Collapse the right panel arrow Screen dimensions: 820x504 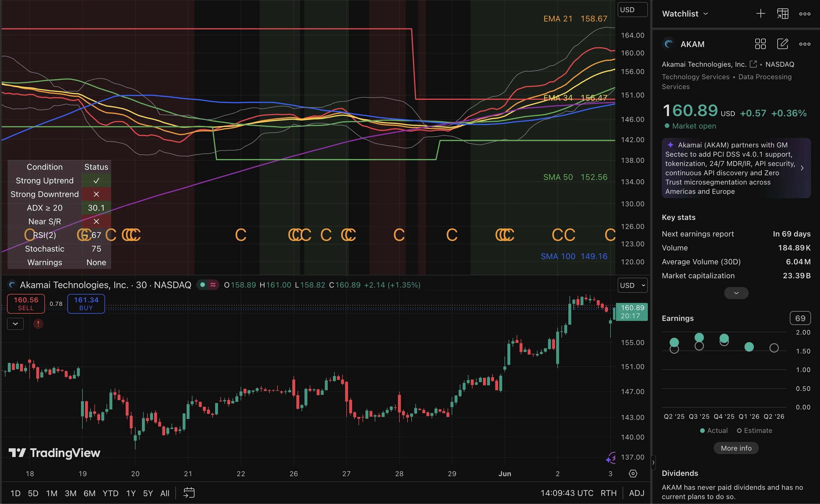tap(653, 462)
